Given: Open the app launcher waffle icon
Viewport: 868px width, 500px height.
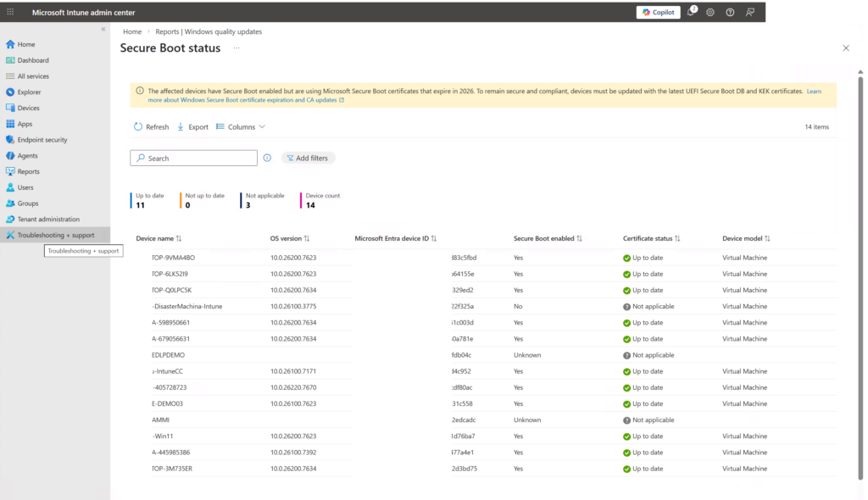Looking at the screenshot, I should tap(10, 12).
